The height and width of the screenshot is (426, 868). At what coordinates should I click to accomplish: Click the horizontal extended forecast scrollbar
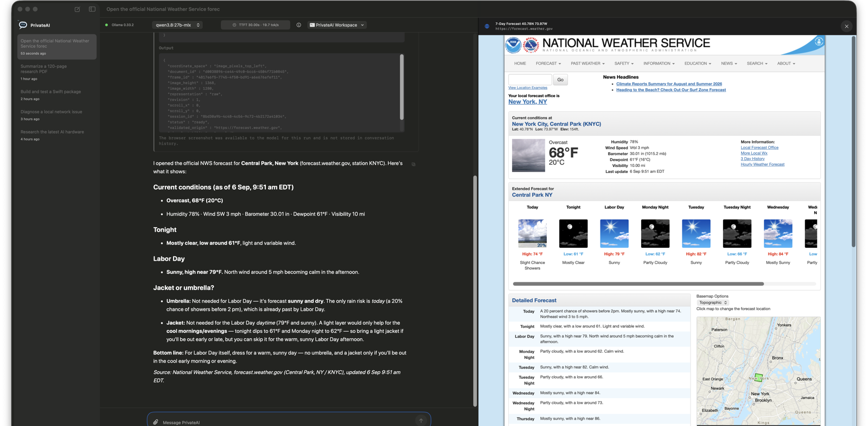coord(639,284)
